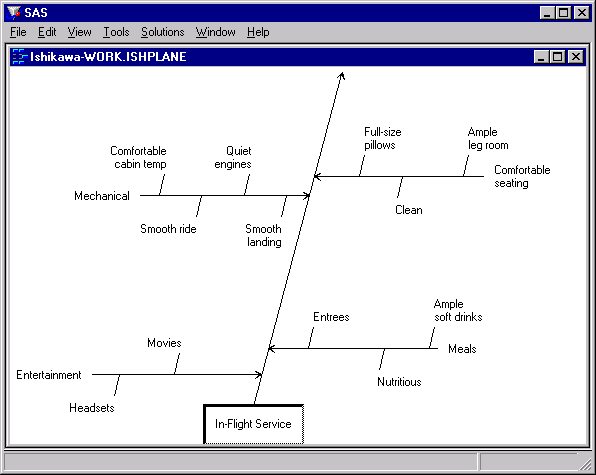The height and width of the screenshot is (475, 596).
Task: Click the Nutritious stem label
Action: point(399,382)
